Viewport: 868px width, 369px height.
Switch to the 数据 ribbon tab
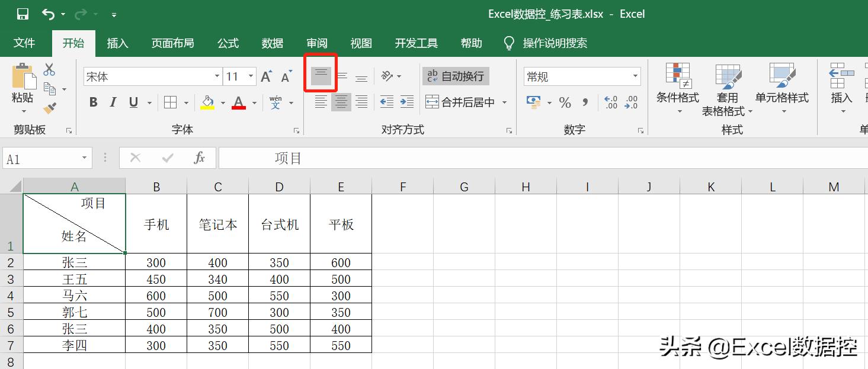tap(272, 43)
